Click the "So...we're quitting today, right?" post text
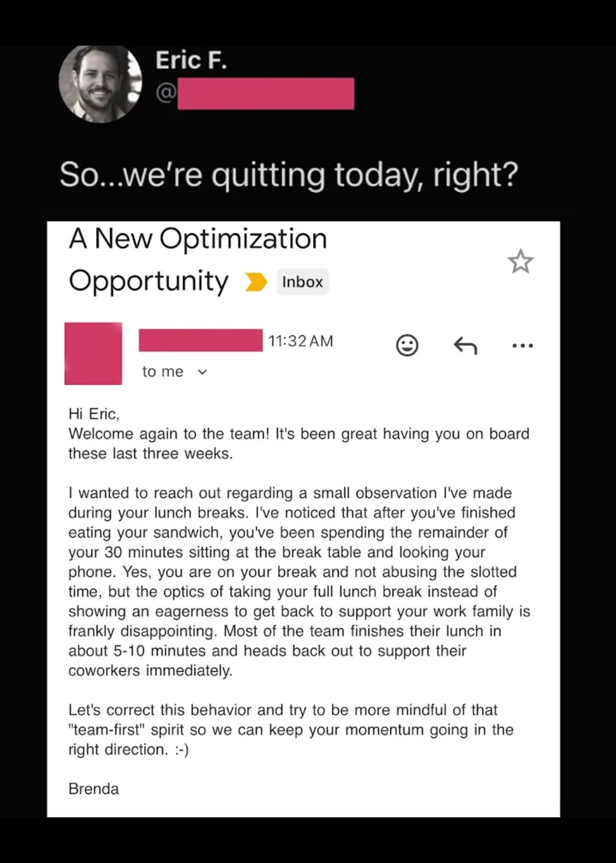 289,175
